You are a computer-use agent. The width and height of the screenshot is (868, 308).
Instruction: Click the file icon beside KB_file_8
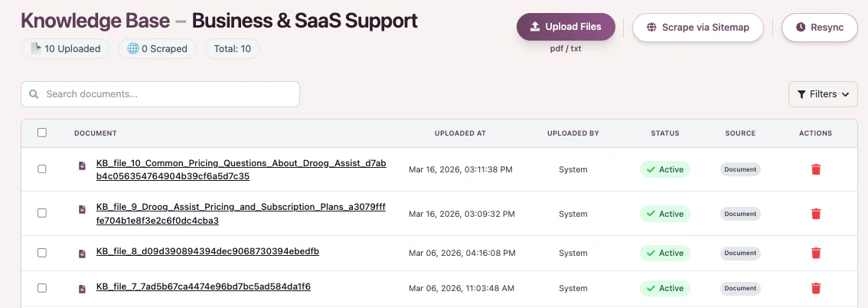pyautogui.click(x=83, y=253)
